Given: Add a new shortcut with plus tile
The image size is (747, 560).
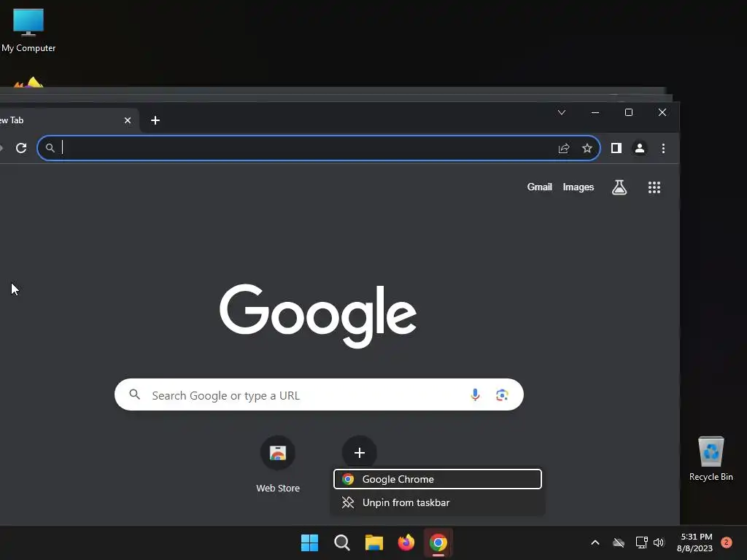Looking at the screenshot, I should pos(359,452).
